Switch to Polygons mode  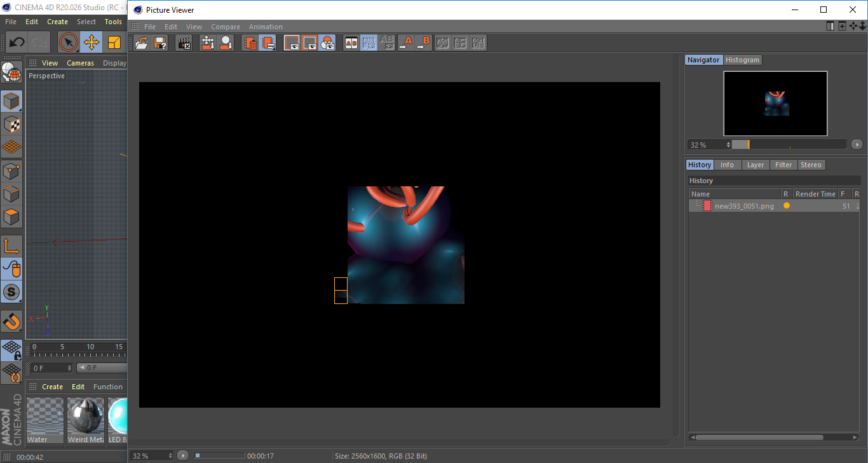(11, 217)
